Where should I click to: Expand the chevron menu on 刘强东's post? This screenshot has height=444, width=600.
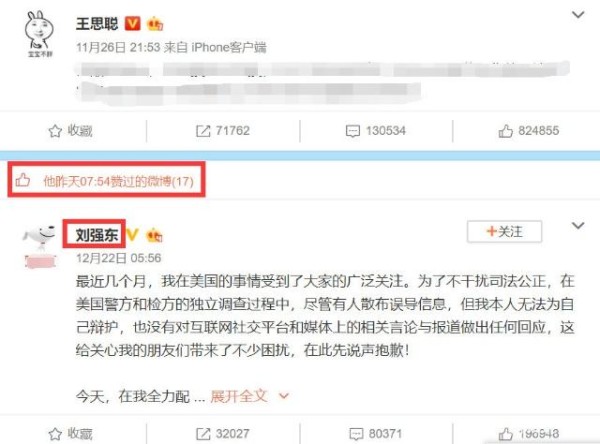pos(577,225)
